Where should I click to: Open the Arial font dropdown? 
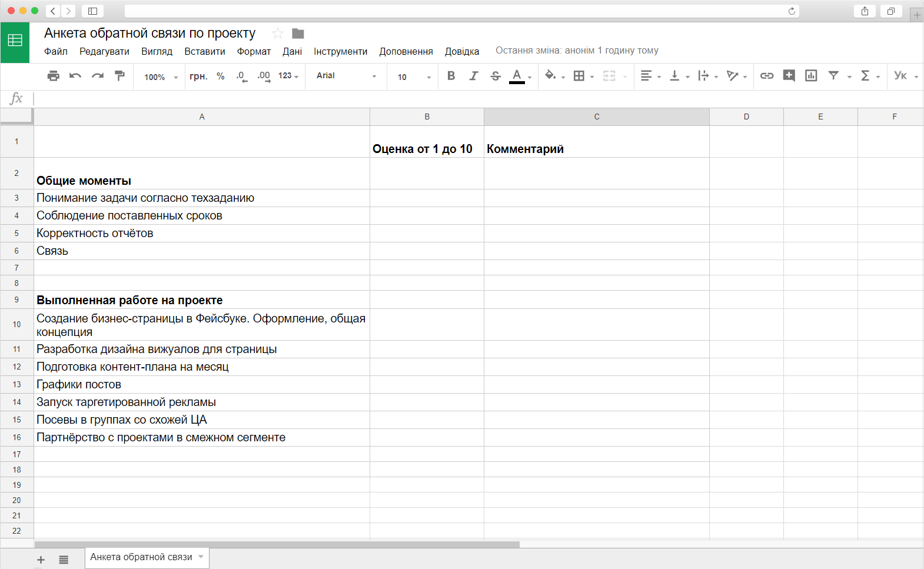[346, 76]
